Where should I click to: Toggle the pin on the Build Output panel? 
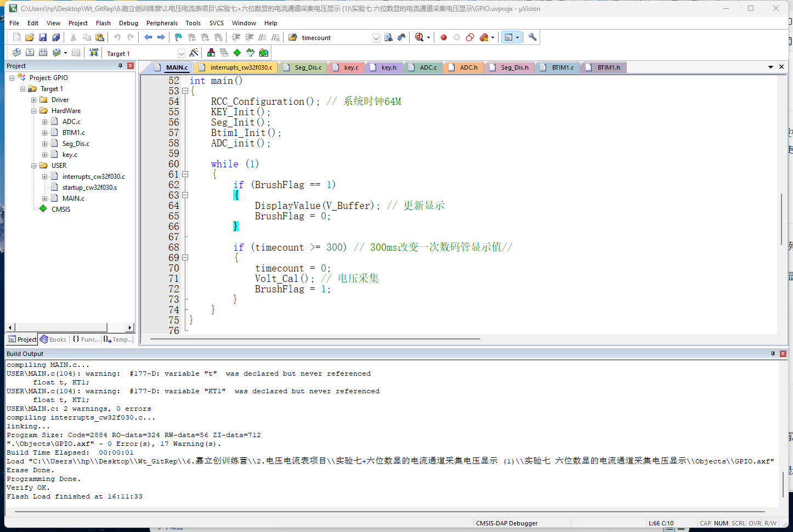coord(773,354)
